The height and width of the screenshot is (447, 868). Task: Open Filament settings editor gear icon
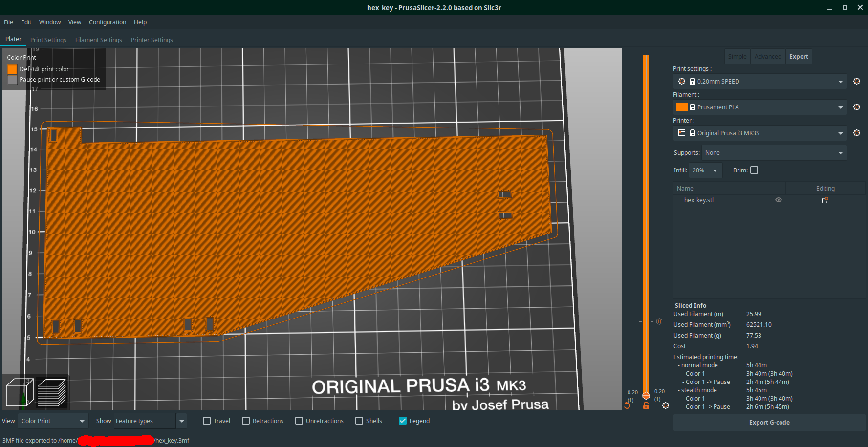click(856, 107)
